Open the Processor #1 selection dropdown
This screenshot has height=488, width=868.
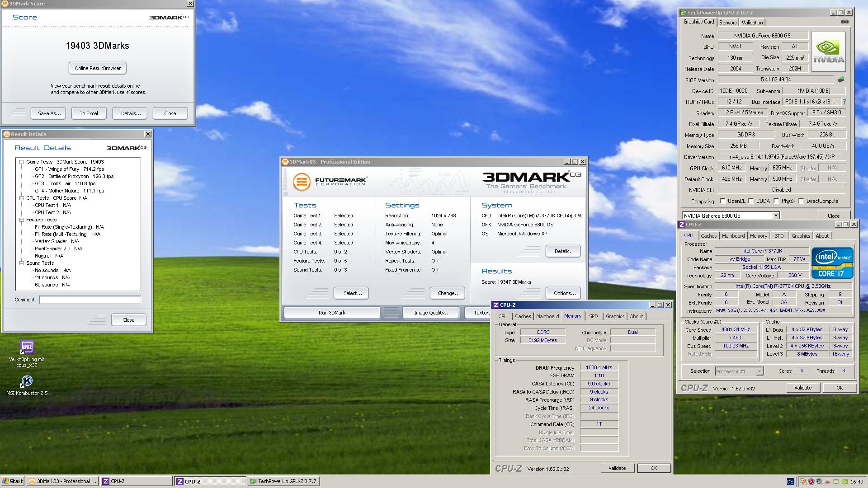(x=759, y=371)
